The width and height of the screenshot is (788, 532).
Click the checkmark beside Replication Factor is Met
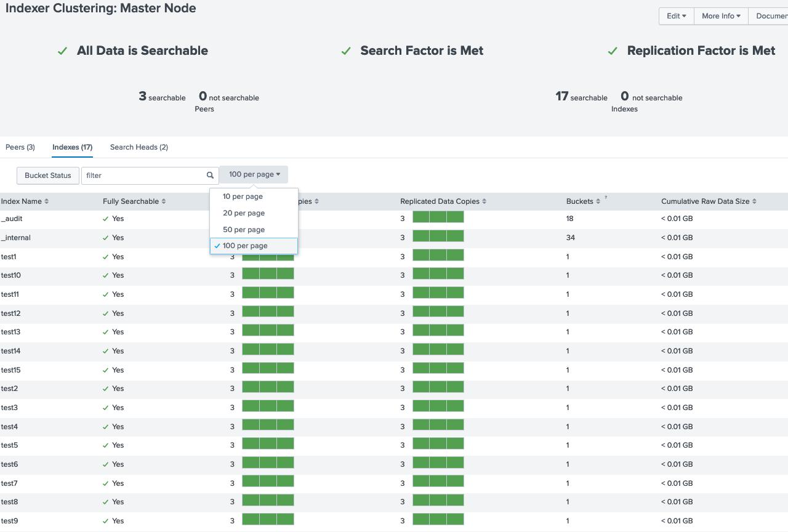(x=612, y=51)
